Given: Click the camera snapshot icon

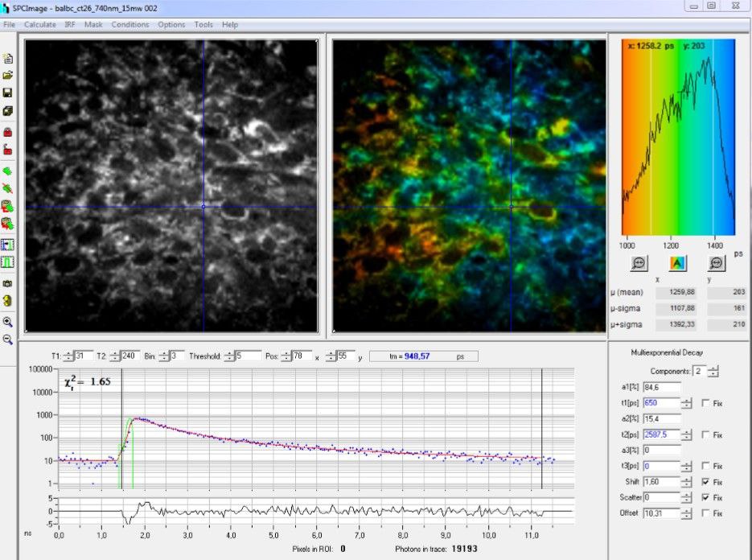Looking at the screenshot, I should (8, 284).
